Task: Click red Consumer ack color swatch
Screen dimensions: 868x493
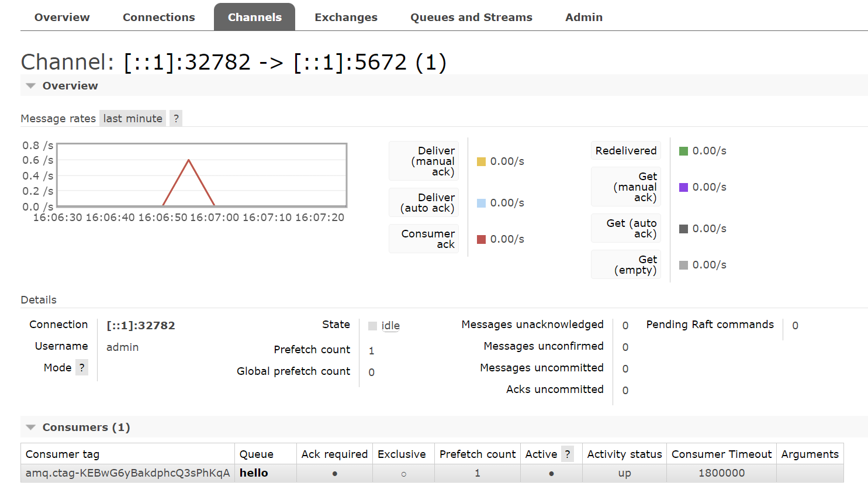Action: click(482, 239)
